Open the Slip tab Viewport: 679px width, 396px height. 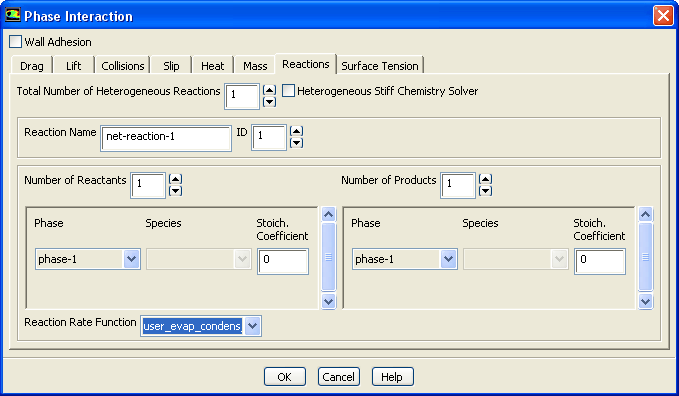(x=171, y=66)
